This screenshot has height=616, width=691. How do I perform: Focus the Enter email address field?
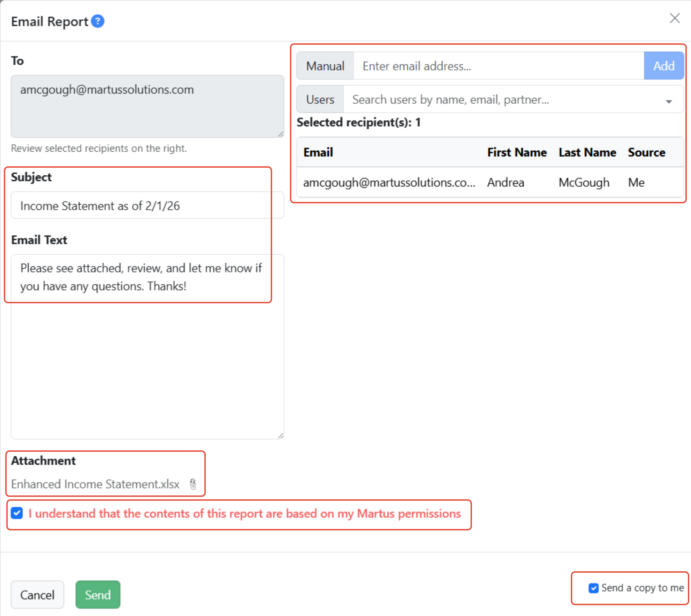pos(499,66)
